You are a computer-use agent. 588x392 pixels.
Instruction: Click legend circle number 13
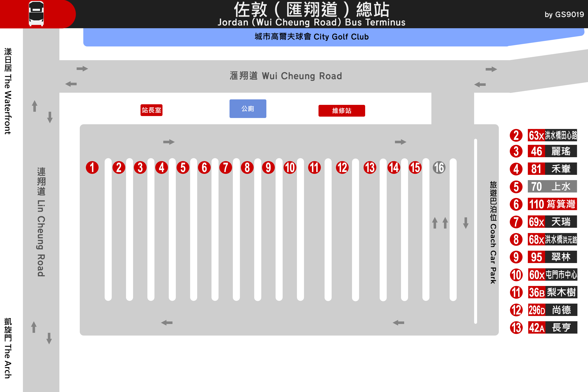[516, 328]
